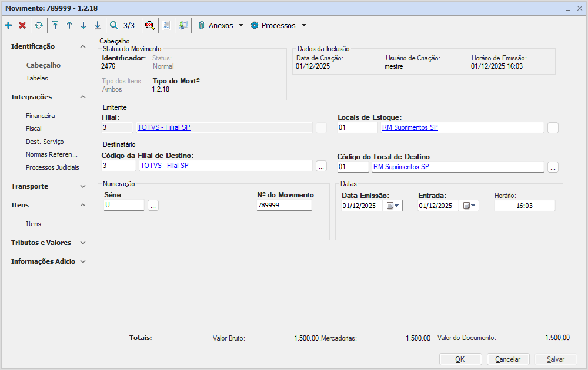This screenshot has width=588, height=370.
Task: Select Cabeçalho in the side panel
Action: 44,65
